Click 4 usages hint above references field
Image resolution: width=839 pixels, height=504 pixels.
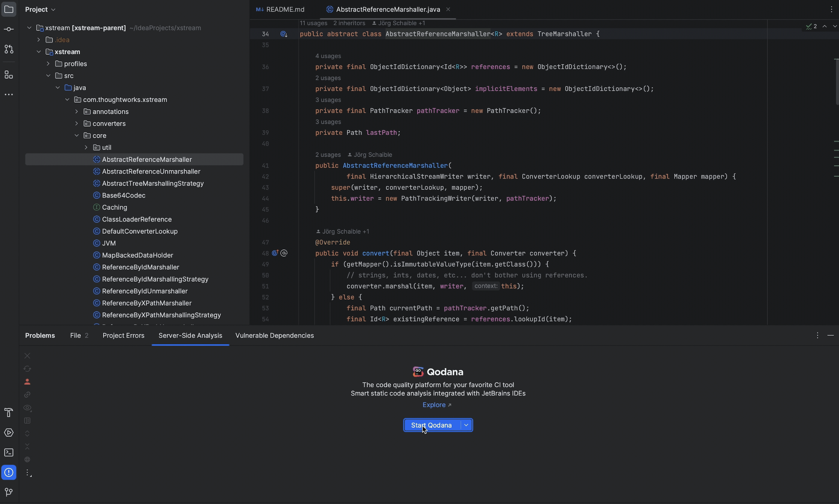328,56
